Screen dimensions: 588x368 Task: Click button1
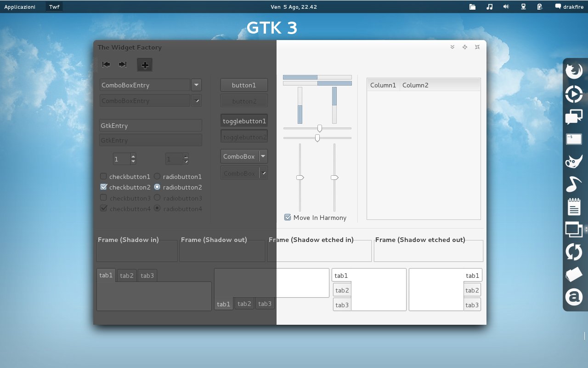tap(244, 85)
